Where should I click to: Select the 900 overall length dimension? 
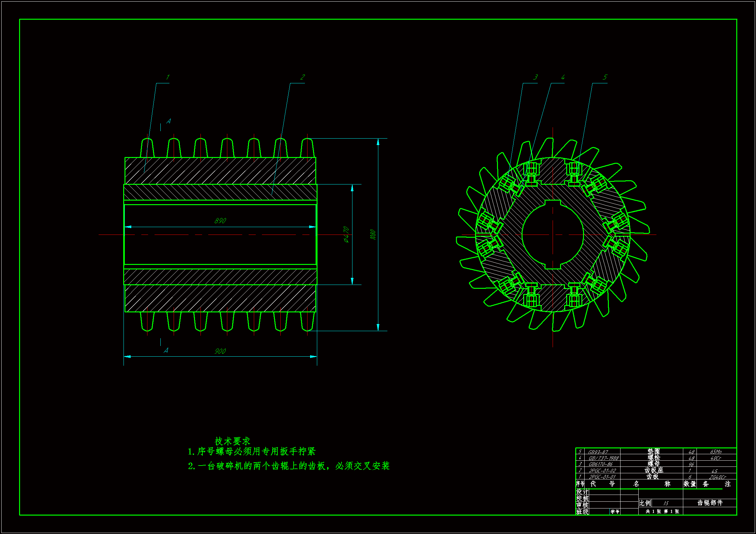coord(220,351)
